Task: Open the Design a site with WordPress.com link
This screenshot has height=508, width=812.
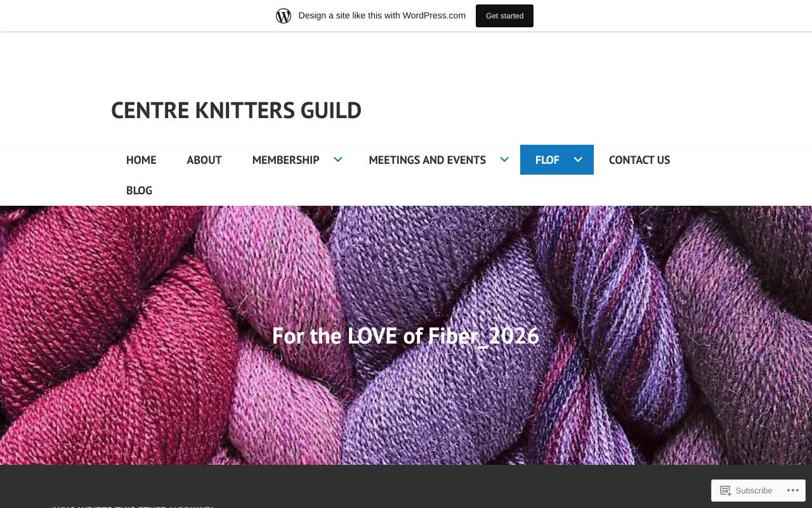Action: click(382, 15)
